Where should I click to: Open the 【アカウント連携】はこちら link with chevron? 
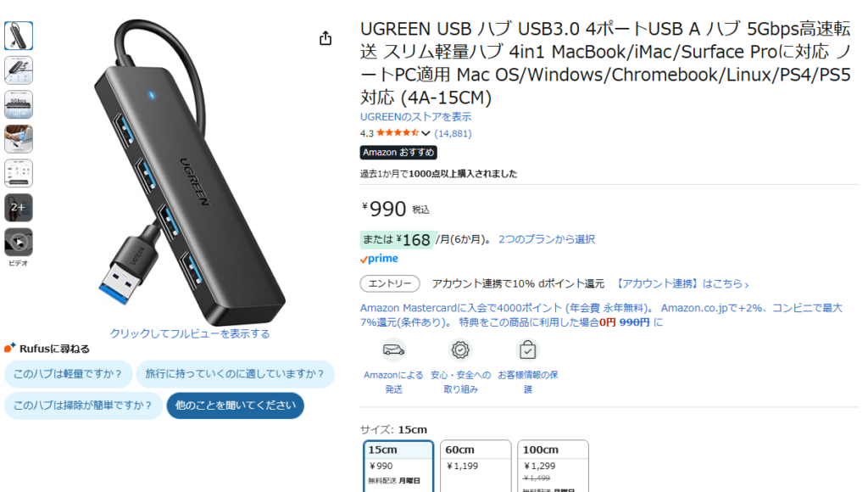[x=682, y=283]
